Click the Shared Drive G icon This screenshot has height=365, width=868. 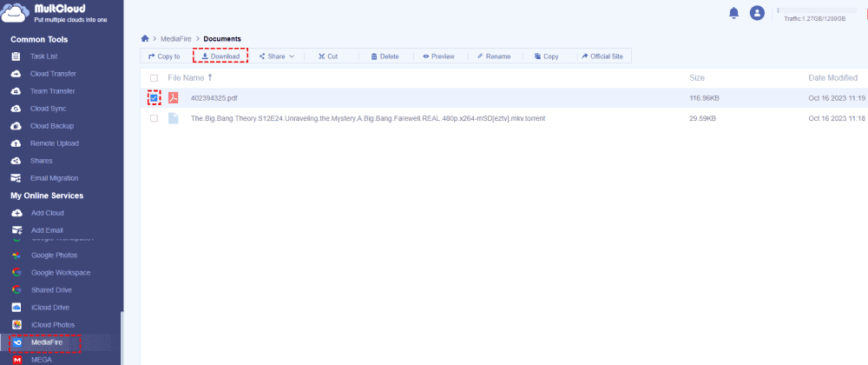(16, 289)
